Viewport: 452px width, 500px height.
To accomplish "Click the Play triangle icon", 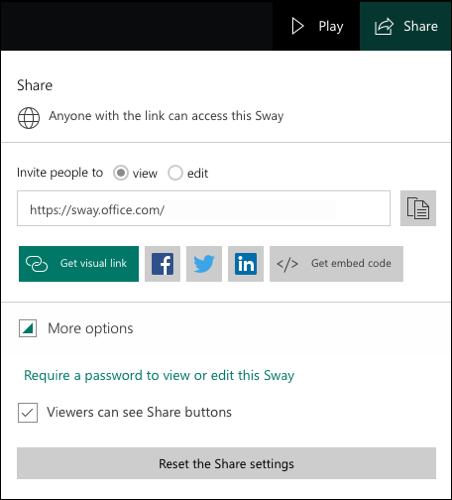I will [x=297, y=26].
